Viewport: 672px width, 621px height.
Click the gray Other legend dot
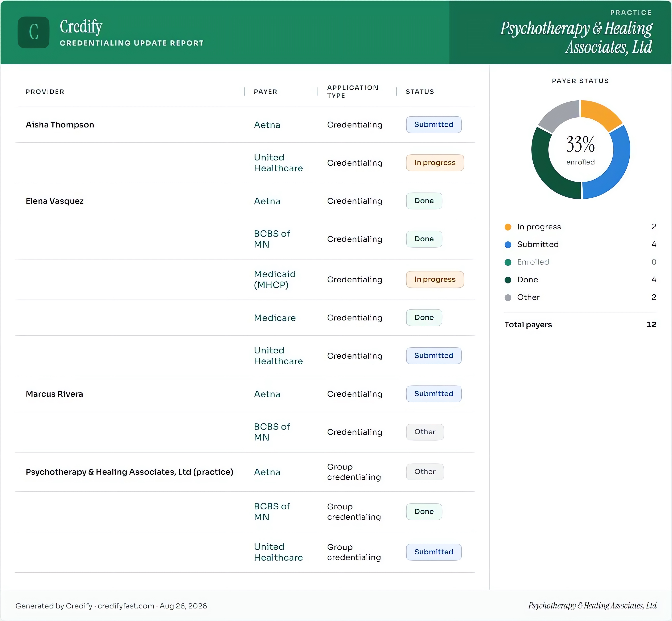pos(508,298)
